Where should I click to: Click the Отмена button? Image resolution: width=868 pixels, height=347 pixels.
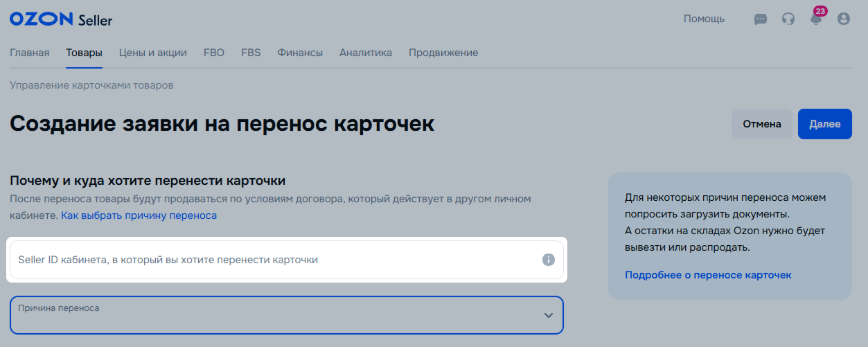click(x=762, y=124)
